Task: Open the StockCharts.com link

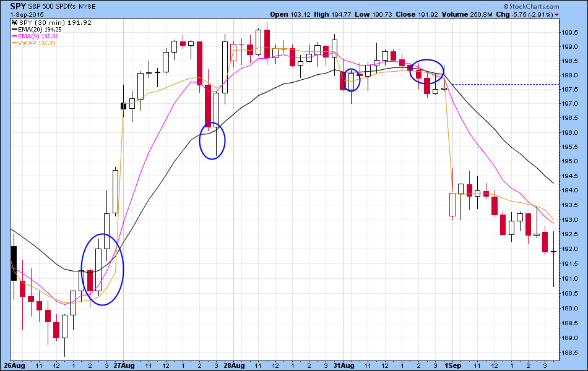Action: click(x=531, y=6)
